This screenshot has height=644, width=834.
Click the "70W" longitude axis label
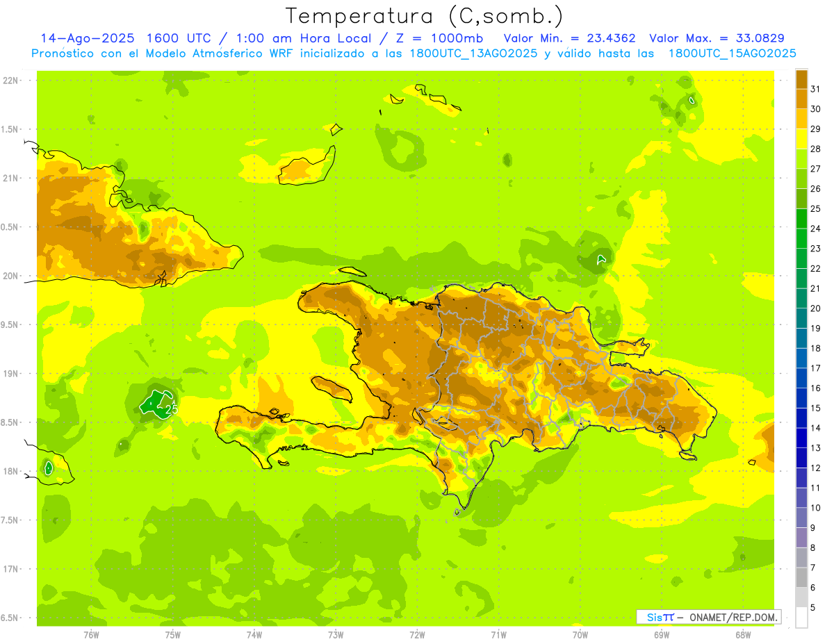[x=580, y=634]
